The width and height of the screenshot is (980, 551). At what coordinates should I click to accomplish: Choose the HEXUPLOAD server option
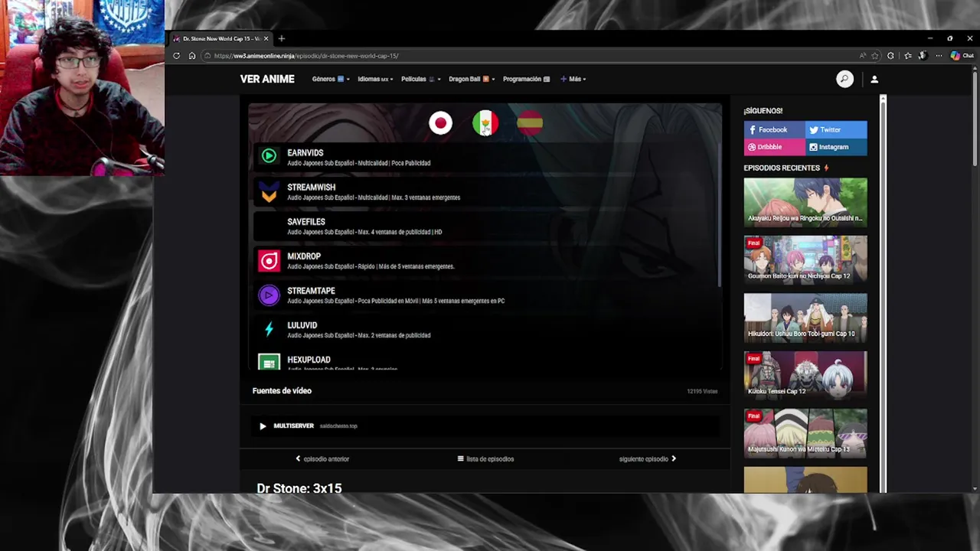(x=485, y=361)
